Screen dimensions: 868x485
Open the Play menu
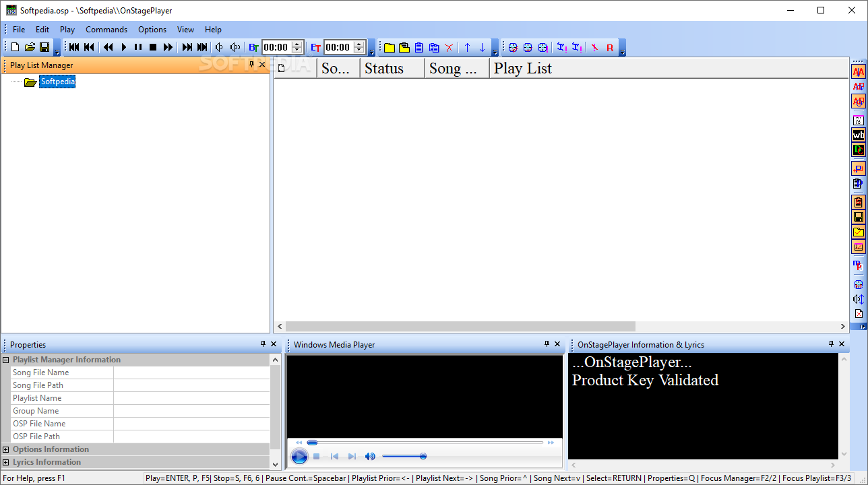(67, 30)
